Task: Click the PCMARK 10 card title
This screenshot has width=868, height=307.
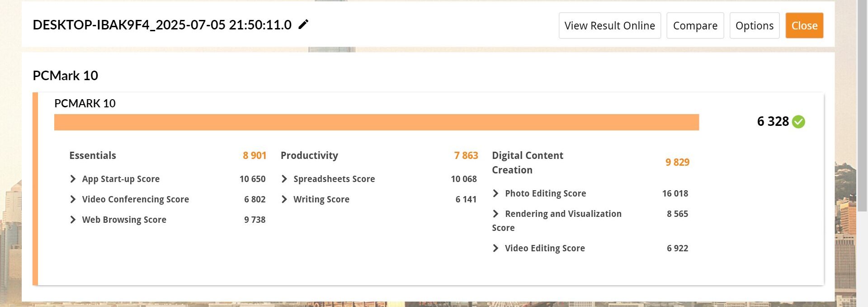Action: click(x=85, y=103)
